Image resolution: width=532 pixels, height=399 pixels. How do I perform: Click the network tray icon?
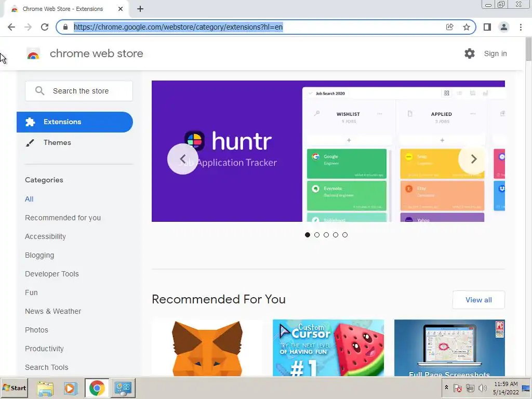[470, 388]
